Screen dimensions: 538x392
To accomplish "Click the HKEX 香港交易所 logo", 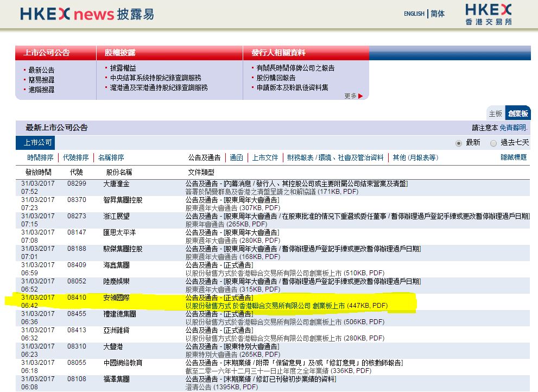I will 488,15.
